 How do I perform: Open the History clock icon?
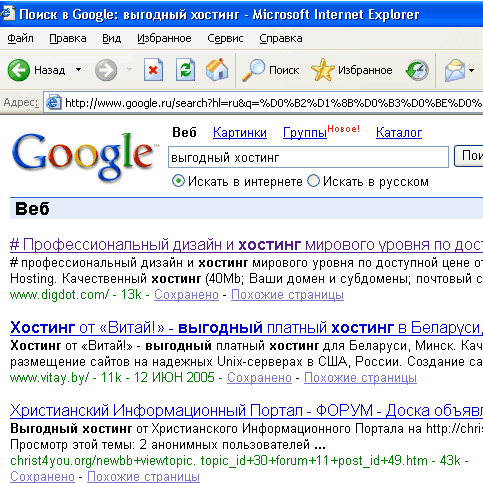(417, 70)
